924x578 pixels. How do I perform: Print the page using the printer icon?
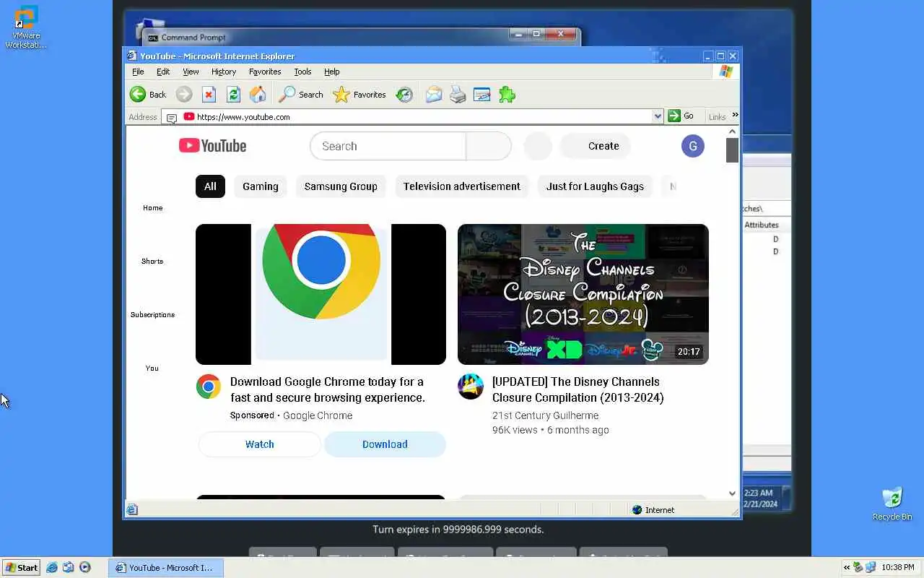(458, 95)
